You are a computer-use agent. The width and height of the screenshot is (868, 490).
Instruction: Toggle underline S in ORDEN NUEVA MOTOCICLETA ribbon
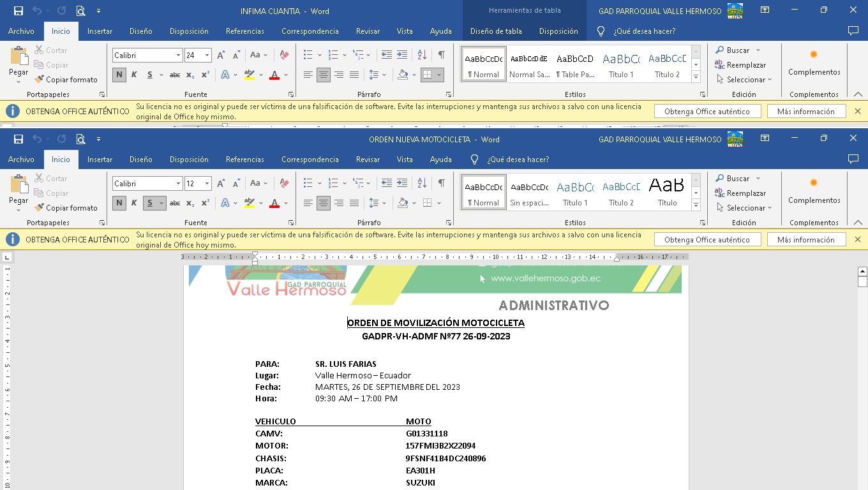point(150,203)
